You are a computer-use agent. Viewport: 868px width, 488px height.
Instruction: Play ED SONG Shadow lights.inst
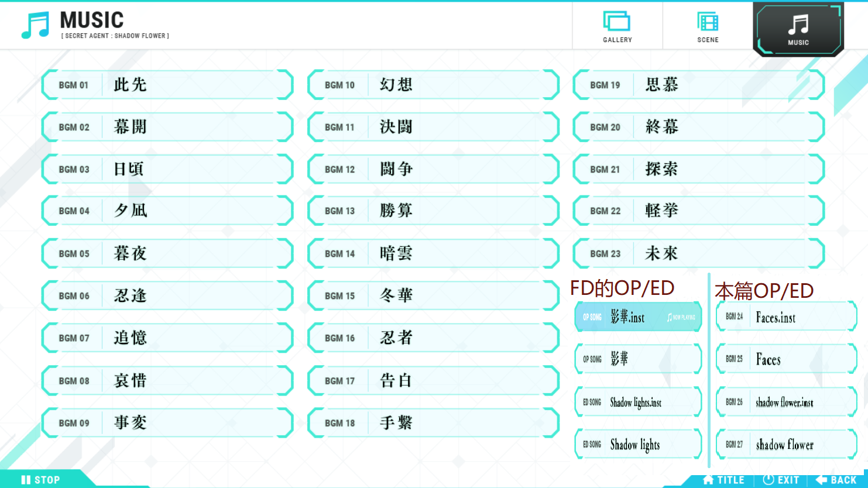point(638,402)
